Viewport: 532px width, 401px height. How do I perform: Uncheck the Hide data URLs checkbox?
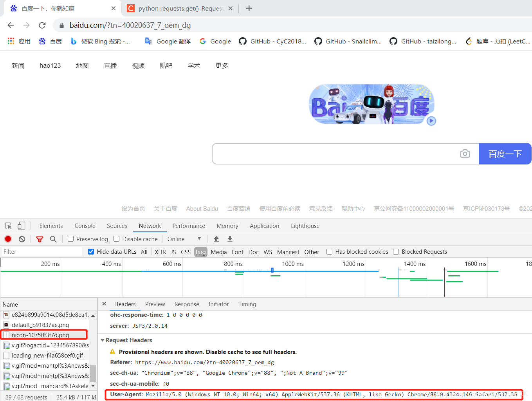tap(91, 252)
